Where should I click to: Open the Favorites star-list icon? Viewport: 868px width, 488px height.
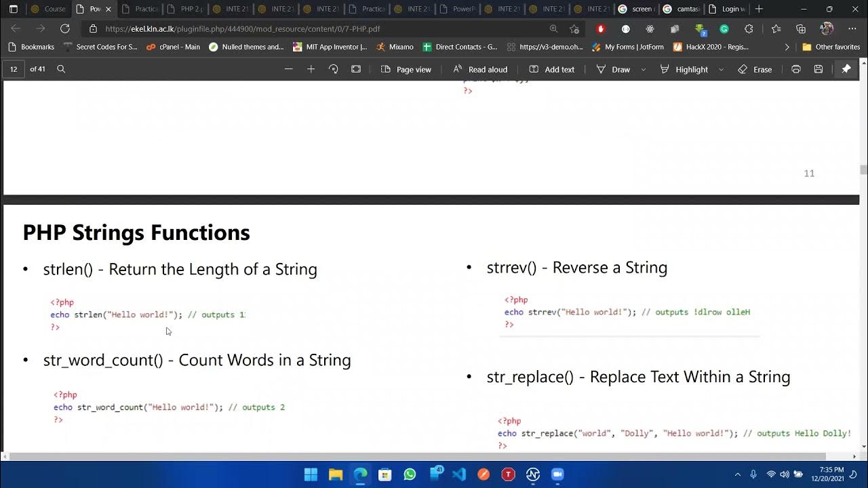776,28
